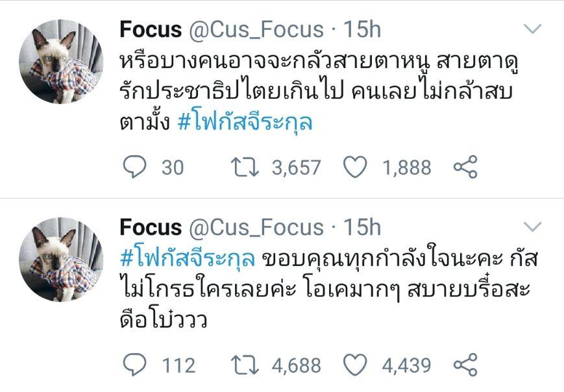Share the first tweet

pos(465,167)
